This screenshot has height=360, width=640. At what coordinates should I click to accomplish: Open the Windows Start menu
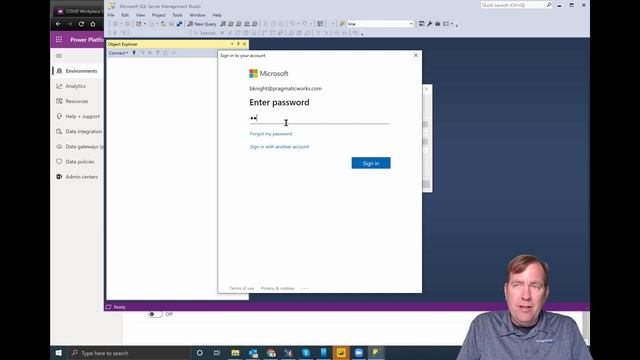(59, 353)
